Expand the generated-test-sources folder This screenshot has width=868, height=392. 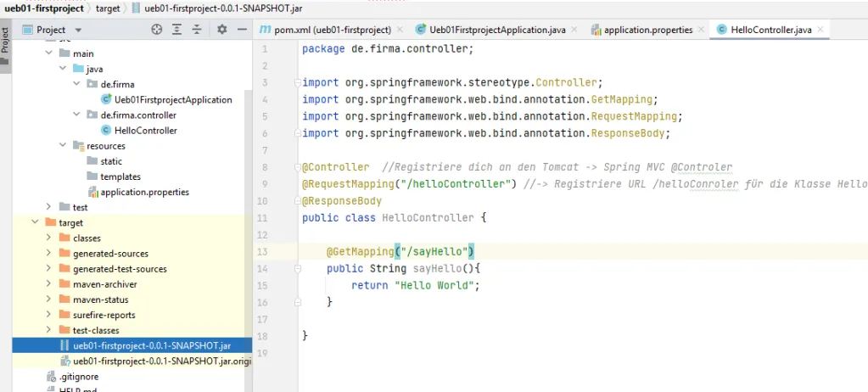tap(49, 268)
